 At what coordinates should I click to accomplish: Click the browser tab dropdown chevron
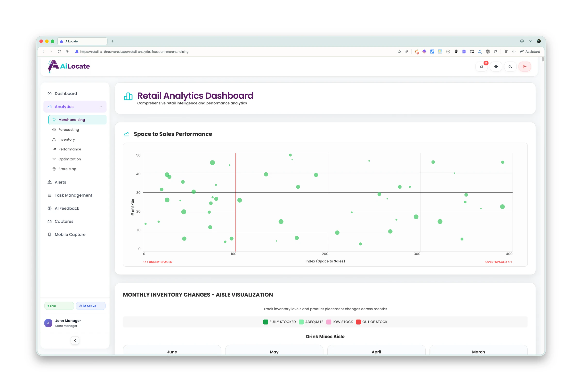[530, 41]
